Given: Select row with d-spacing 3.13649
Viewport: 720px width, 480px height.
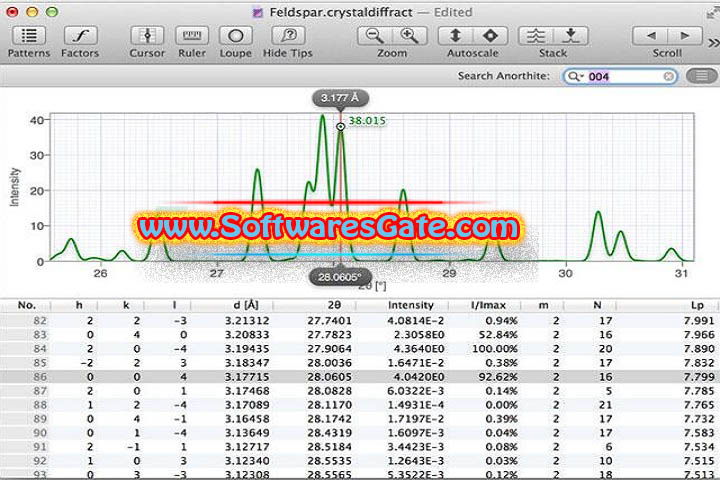Looking at the screenshot, I should (x=360, y=433).
